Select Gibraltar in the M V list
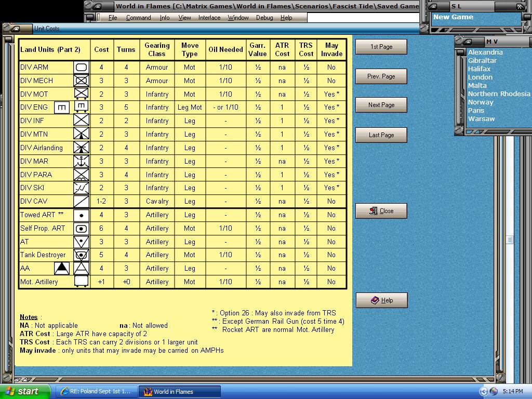Viewport: 532px width, 399px height. (482, 61)
